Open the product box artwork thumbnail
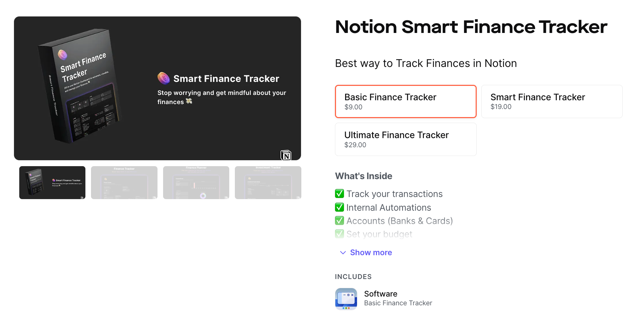The height and width of the screenshot is (326, 644). tap(52, 182)
